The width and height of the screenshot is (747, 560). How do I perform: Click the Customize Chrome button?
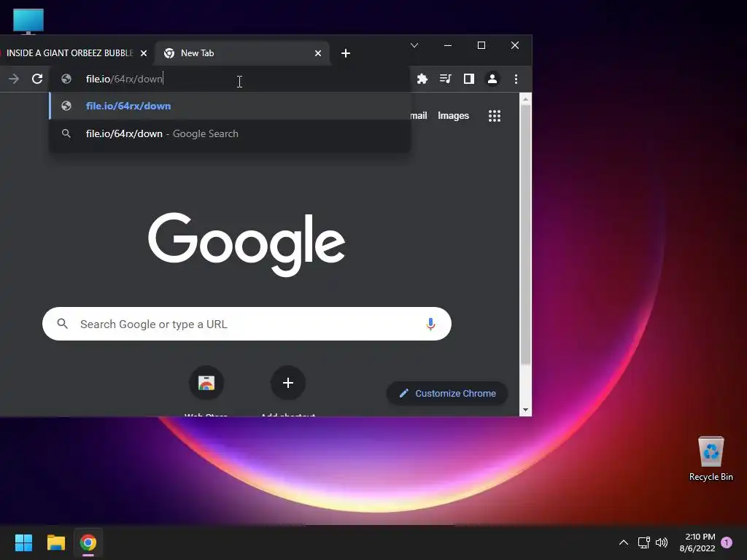[447, 393]
